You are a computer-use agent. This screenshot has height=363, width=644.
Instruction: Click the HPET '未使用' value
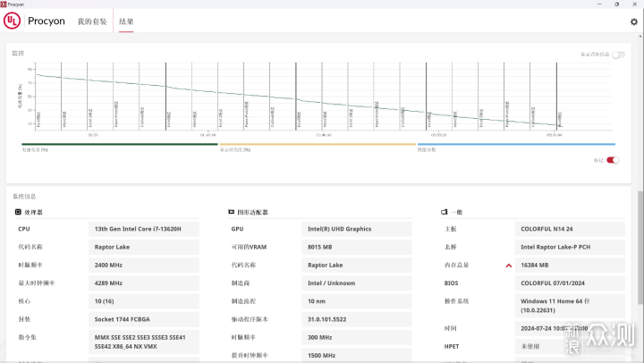click(570, 347)
